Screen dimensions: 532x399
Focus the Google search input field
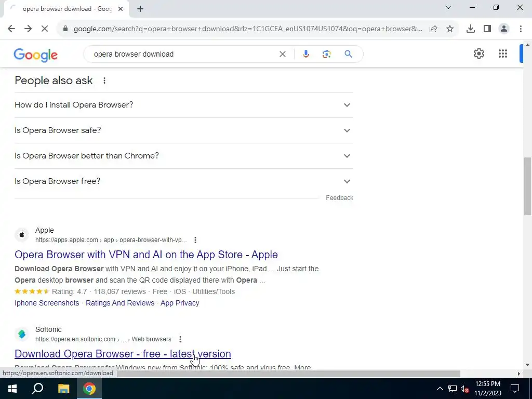point(183,54)
